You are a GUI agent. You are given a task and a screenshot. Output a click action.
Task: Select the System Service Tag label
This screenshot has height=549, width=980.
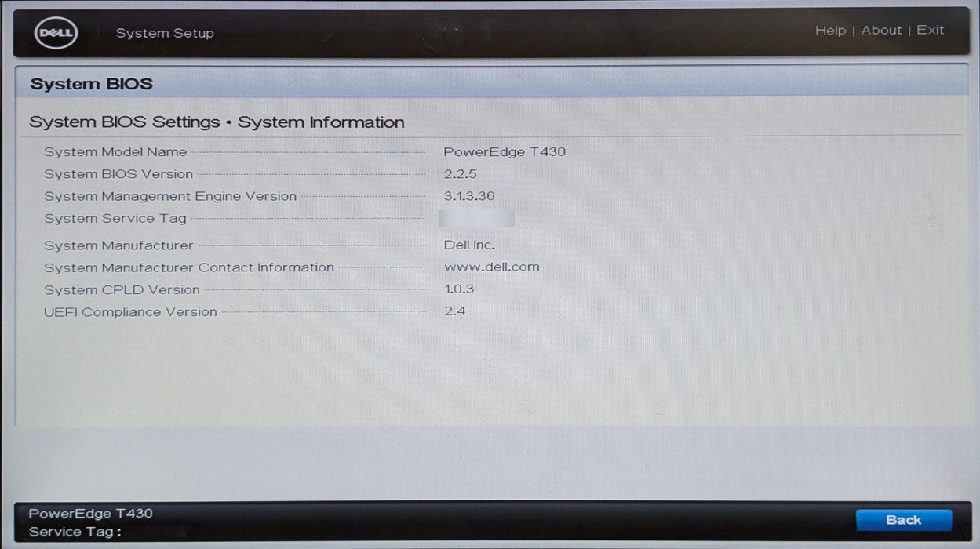coord(115,219)
